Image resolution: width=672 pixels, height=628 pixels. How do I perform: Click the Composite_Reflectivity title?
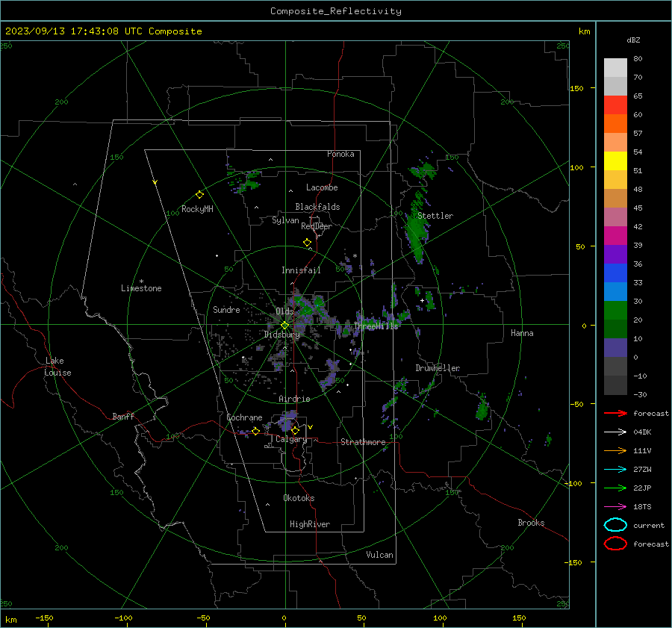pyautogui.click(x=336, y=11)
